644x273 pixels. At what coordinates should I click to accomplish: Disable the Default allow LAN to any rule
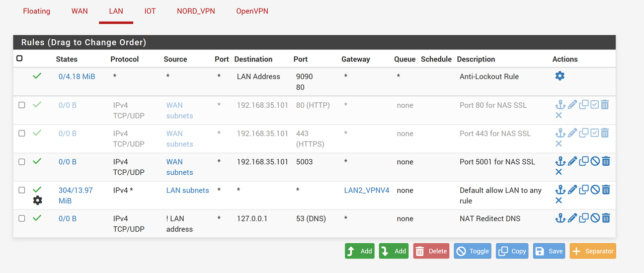[x=595, y=190]
